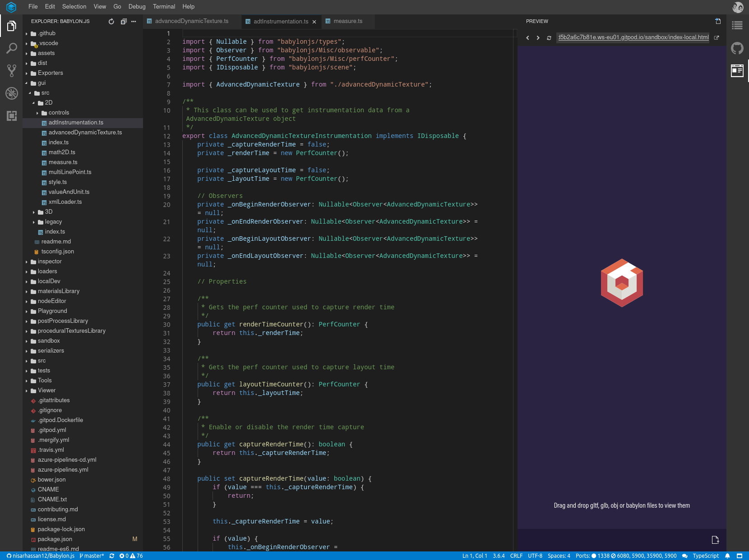Open the outline list panel icon
Screen dimensions: 749x560
tap(737, 25)
